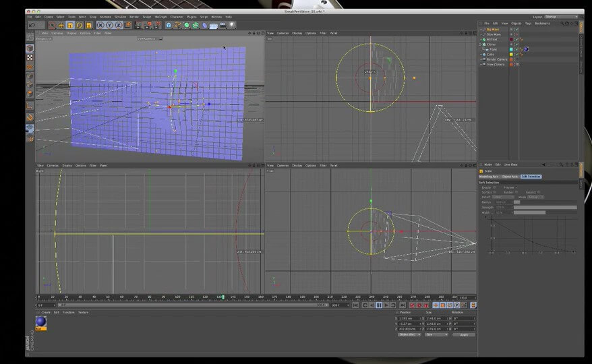Click the Cube primitive toolbar icon
The width and height of the screenshot is (592, 364).
[169, 25]
